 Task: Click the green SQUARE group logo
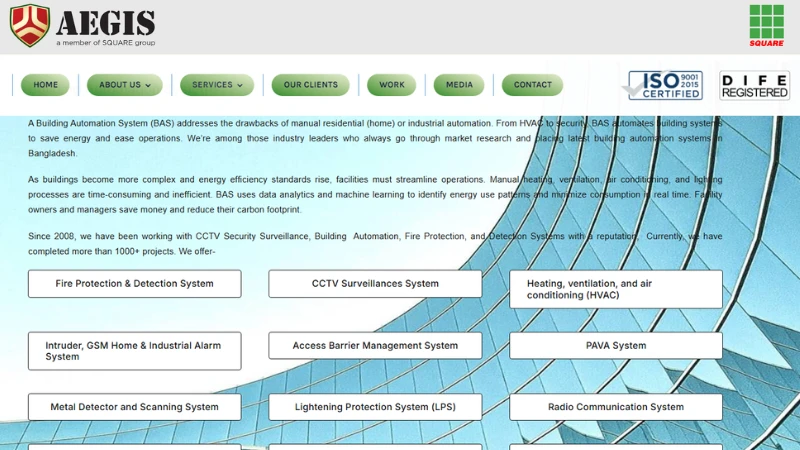click(766, 26)
